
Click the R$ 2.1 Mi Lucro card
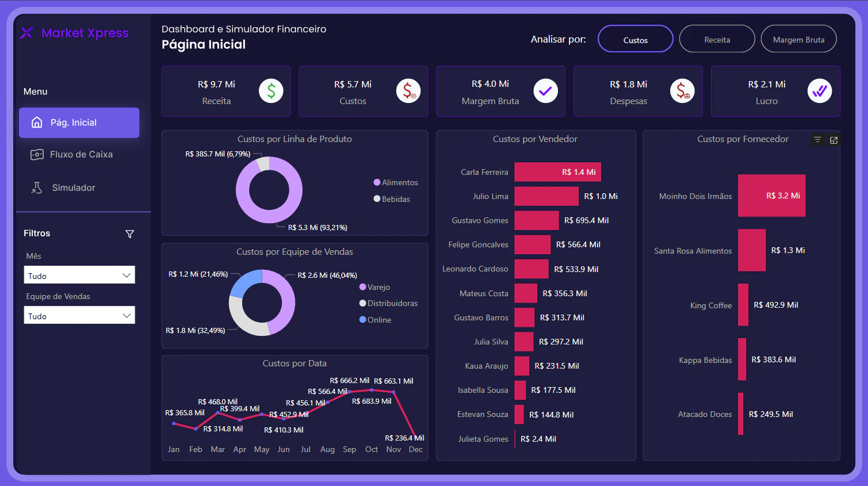[775, 91]
